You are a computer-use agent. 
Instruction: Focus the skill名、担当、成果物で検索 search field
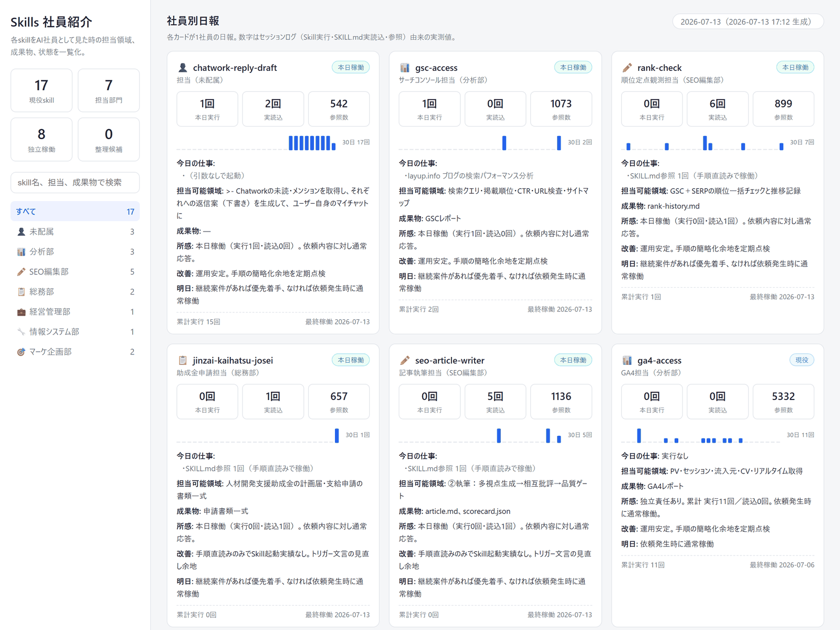point(75,183)
